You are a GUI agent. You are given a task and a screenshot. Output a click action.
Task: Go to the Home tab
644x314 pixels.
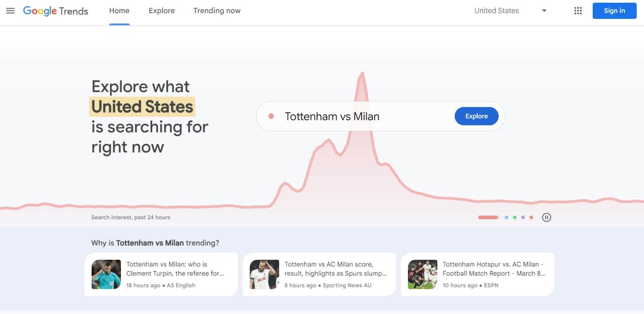point(119,11)
